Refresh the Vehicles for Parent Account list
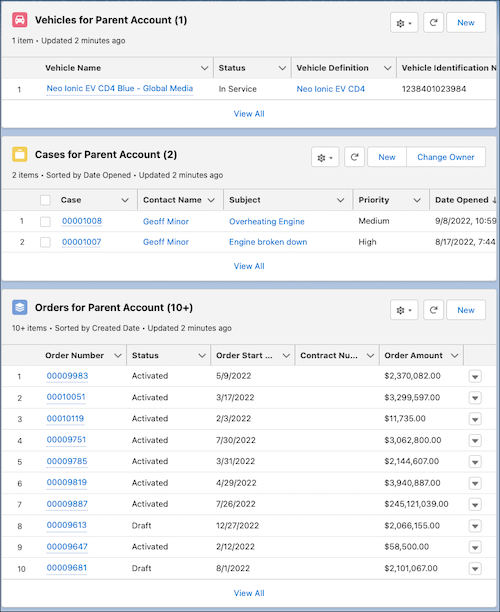 click(433, 23)
